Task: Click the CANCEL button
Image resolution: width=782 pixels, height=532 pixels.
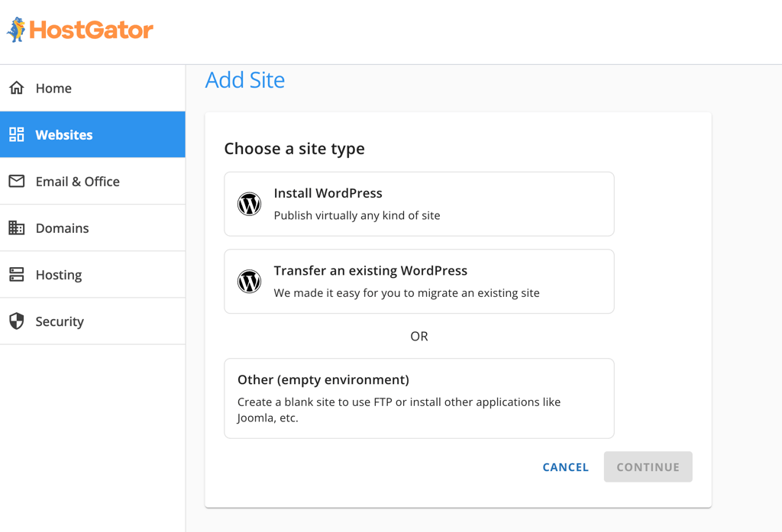Action: 566,467
